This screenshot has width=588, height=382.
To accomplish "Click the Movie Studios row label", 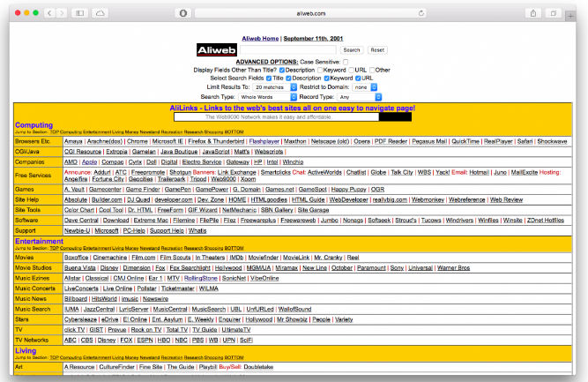I will 33,268.
